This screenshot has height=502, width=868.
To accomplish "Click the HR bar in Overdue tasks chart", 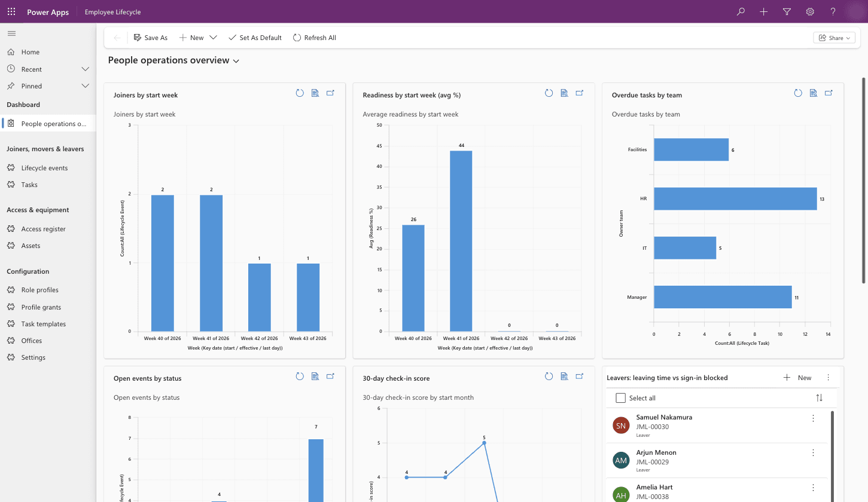I will coord(735,199).
